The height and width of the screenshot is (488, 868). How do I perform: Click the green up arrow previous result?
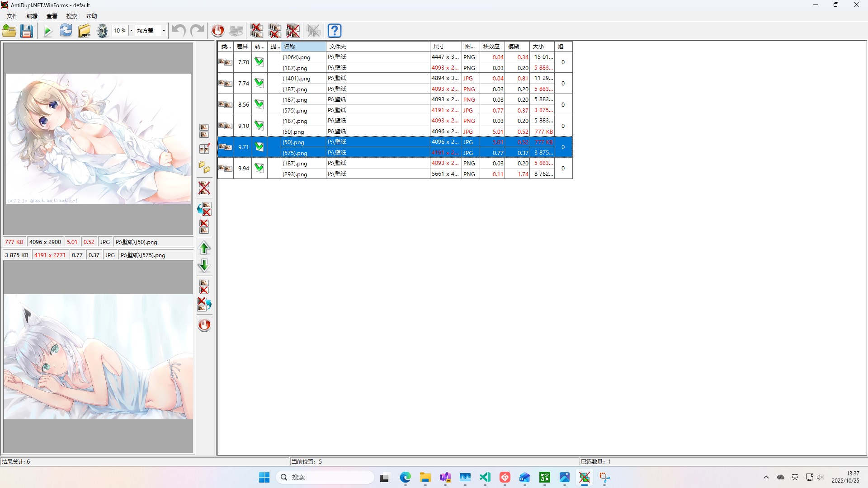coord(204,248)
